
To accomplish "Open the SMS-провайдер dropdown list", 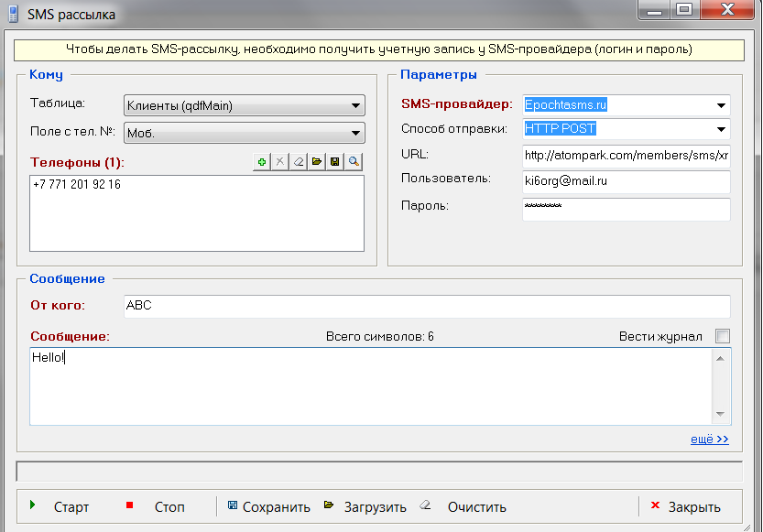I will click(x=722, y=105).
